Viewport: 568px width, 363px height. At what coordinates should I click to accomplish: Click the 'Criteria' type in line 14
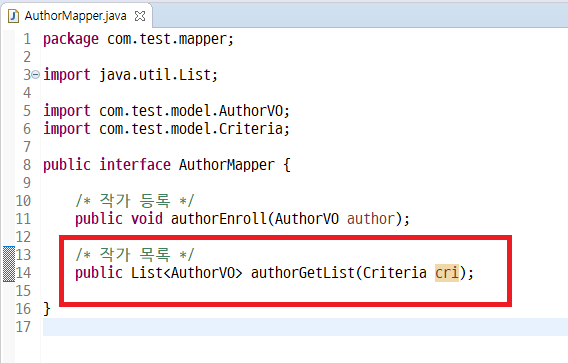[x=394, y=273]
